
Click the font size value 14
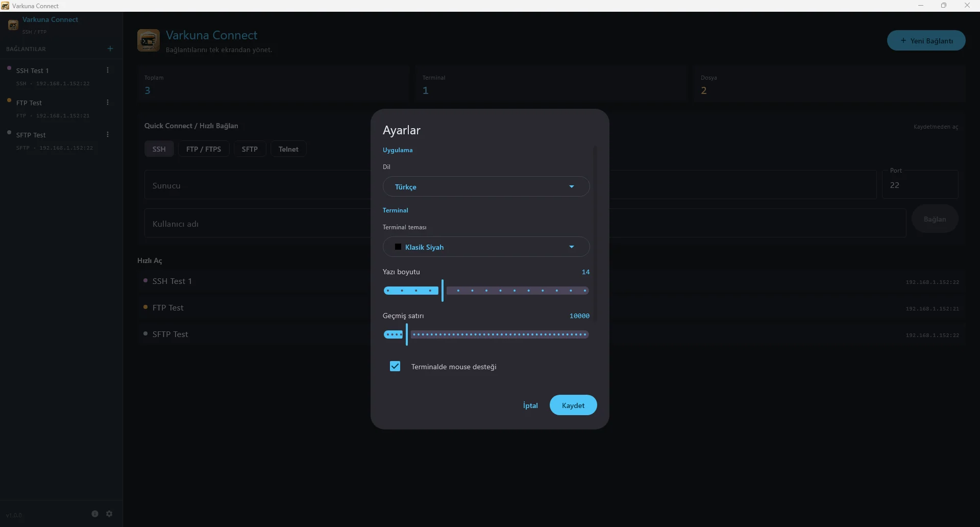pyautogui.click(x=585, y=272)
